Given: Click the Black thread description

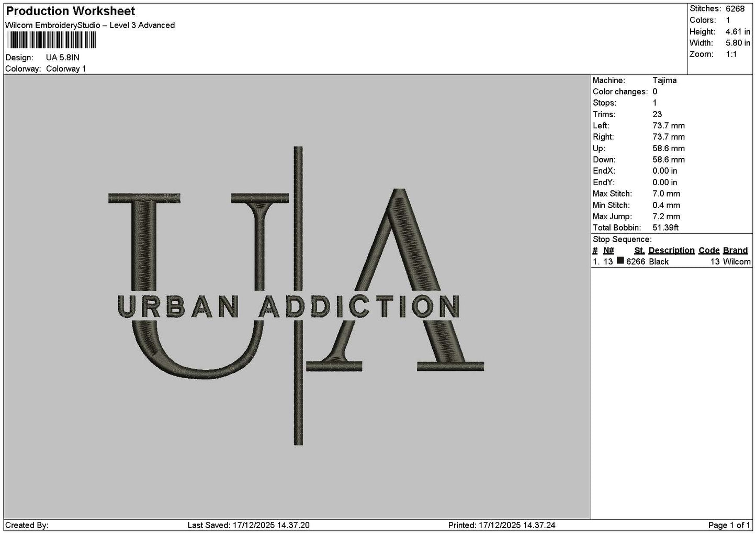Looking at the screenshot, I should (x=659, y=262).
